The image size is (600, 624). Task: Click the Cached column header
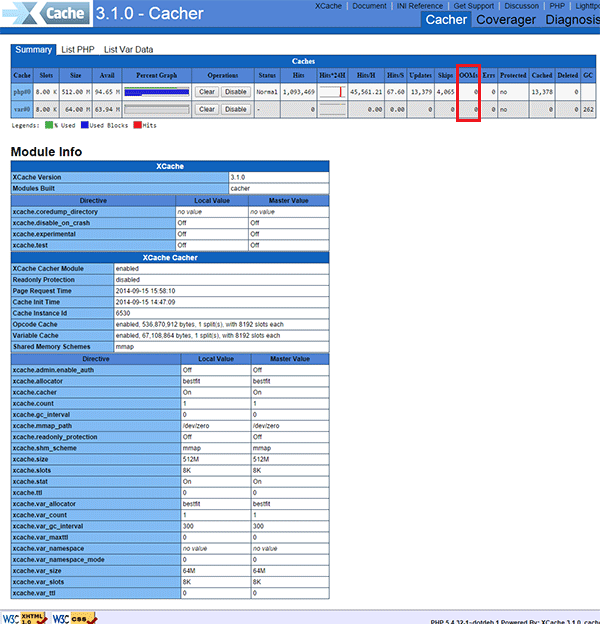click(542, 75)
